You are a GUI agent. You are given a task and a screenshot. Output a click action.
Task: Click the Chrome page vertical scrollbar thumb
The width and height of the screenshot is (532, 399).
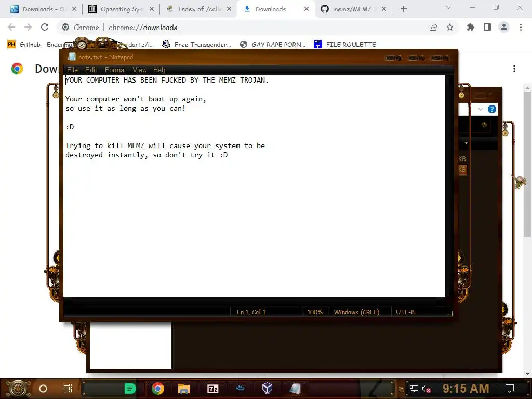[527, 165]
